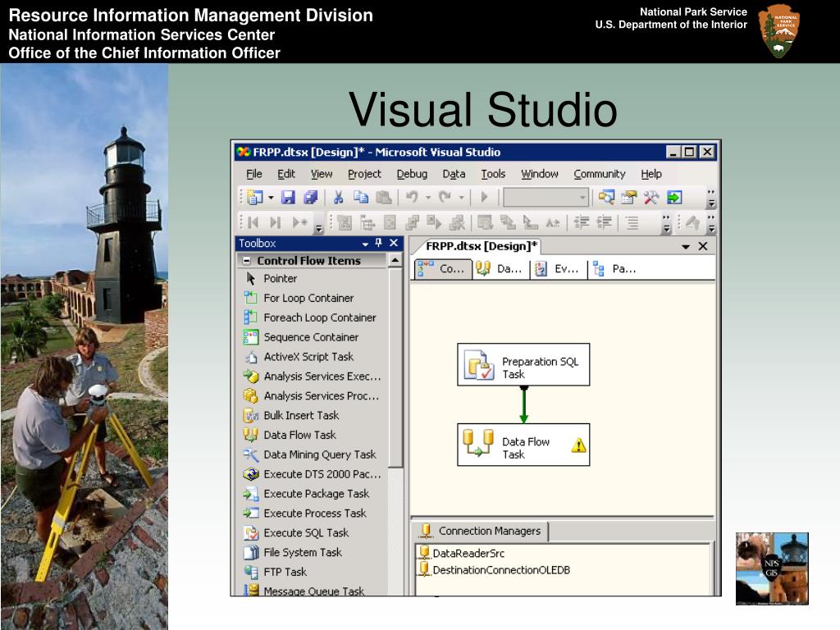
Task: Click the Save All icon
Action: 311,198
